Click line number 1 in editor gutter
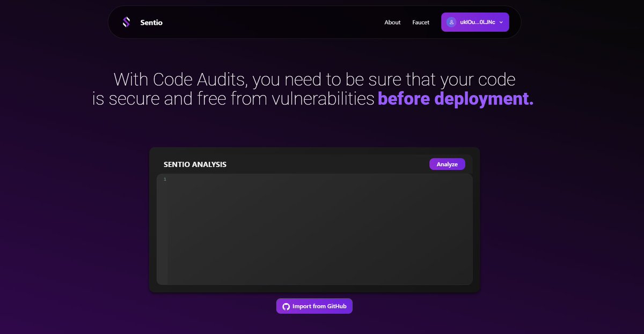Image resolution: width=644 pixels, height=334 pixels. (x=165, y=179)
